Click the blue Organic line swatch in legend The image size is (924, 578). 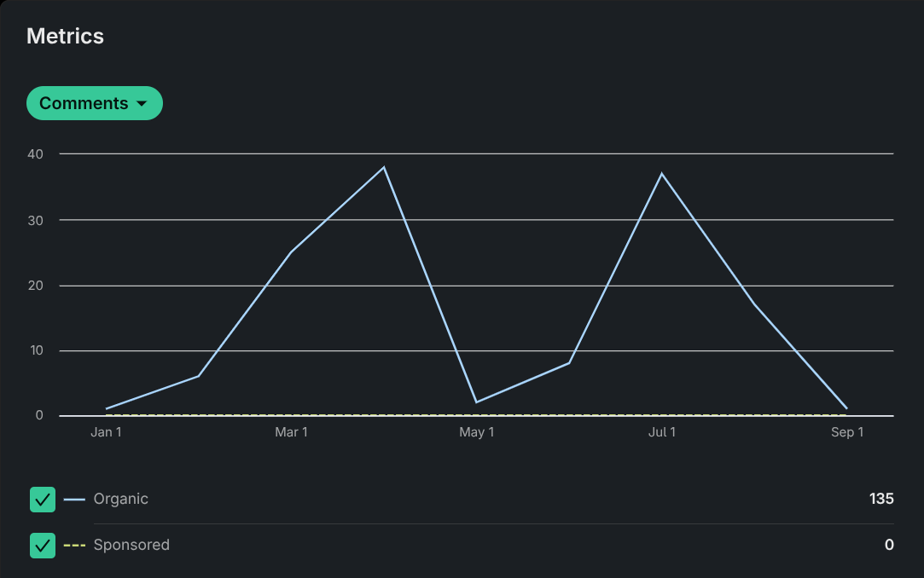pos(75,500)
